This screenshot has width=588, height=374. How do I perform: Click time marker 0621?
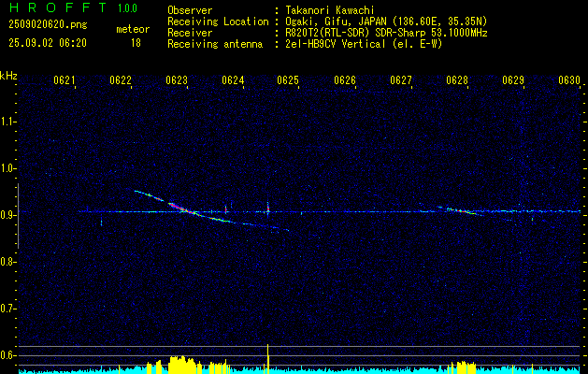click(65, 79)
